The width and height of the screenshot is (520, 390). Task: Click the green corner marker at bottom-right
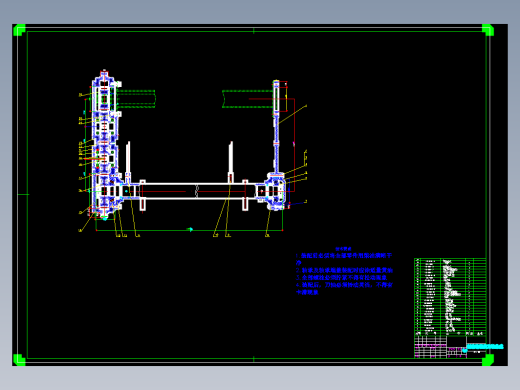pos(488,360)
